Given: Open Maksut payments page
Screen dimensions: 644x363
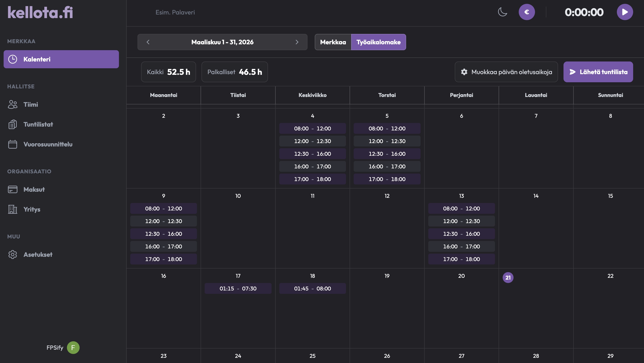Looking at the screenshot, I should click(x=34, y=189).
